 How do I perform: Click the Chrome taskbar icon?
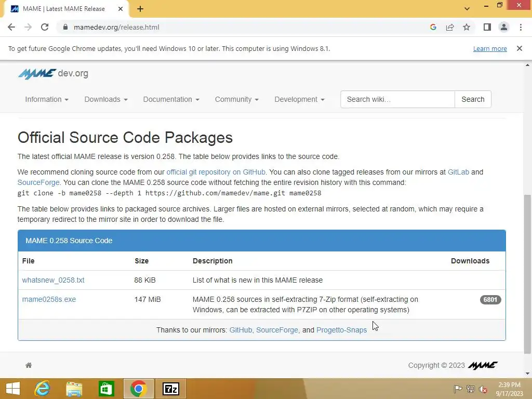[x=138, y=389]
